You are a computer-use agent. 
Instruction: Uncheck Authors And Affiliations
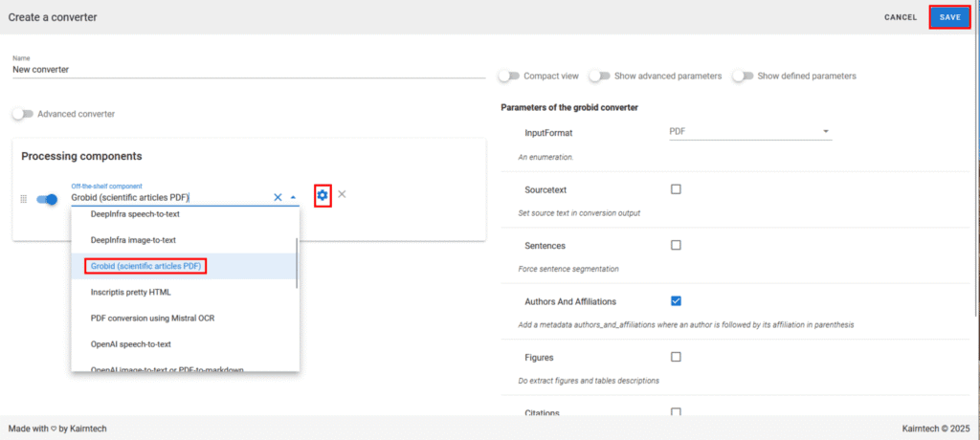click(676, 301)
